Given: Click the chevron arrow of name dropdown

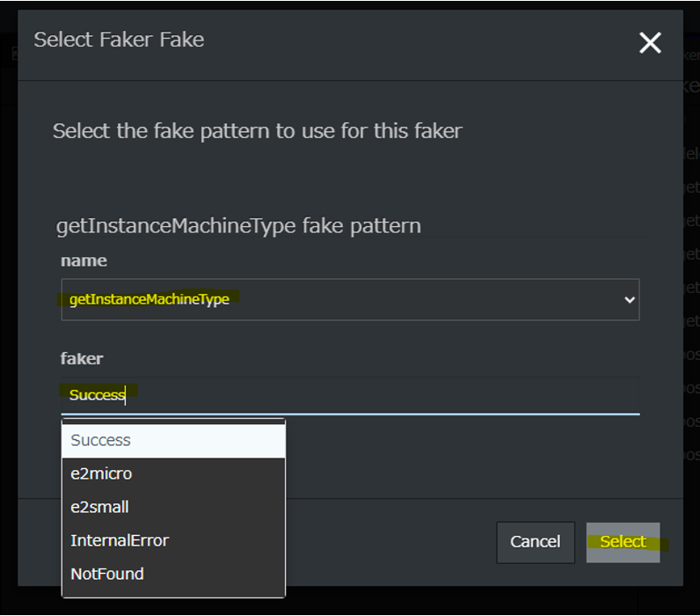Looking at the screenshot, I should tap(629, 300).
